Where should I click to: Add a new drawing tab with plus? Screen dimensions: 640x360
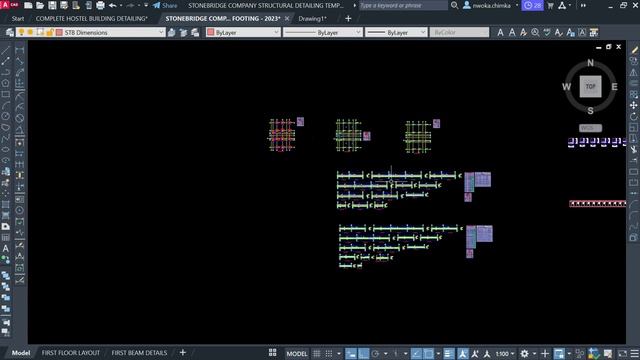(x=348, y=19)
